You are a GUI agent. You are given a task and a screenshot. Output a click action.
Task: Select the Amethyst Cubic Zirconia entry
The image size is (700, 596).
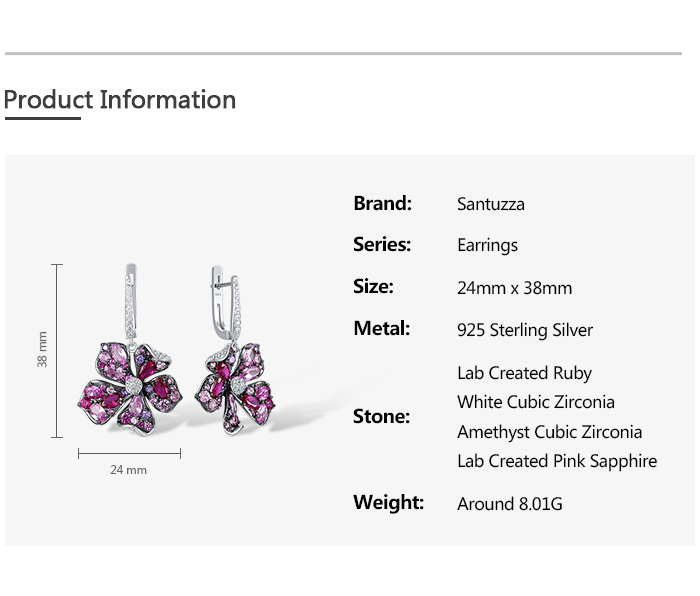(x=549, y=432)
